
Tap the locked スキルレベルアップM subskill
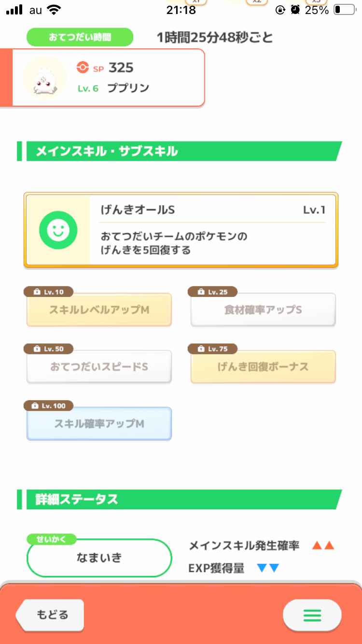tap(99, 309)
